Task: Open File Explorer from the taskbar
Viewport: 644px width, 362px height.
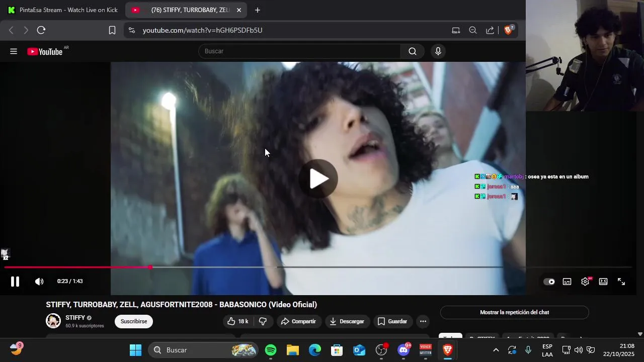Action: tap(293, 350)
